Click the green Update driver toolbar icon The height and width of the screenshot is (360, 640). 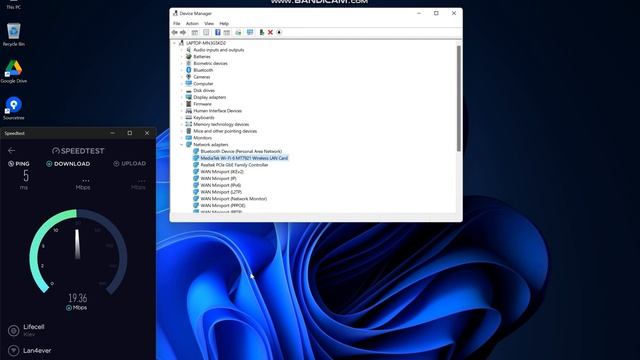(262, 32)
